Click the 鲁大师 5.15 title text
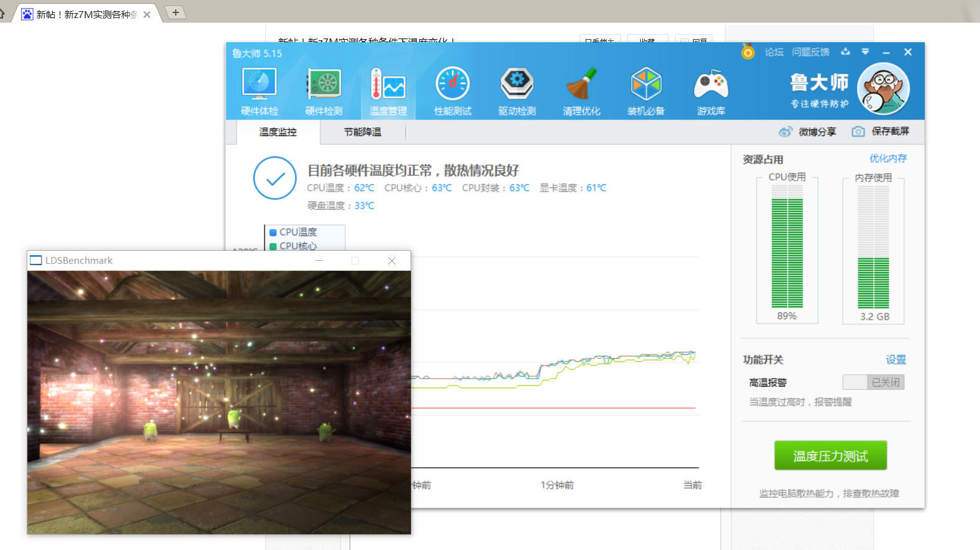Viewport: 980px width, 550px height. click(257, 53)
